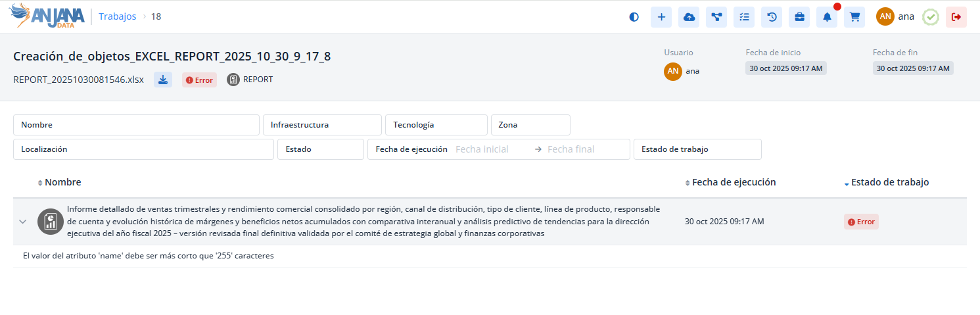Open the Estado filter dropdown
The height and width of the screenshot is (315, 980).
click(x=320, y=149)
